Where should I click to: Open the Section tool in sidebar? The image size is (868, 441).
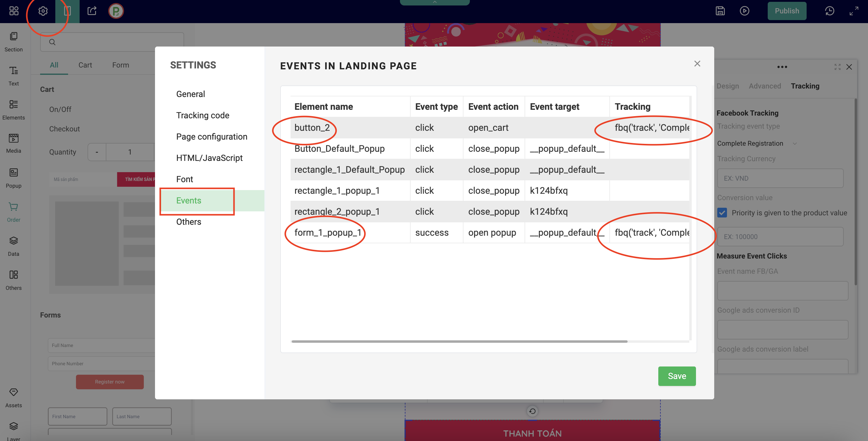tap(13, 42)
